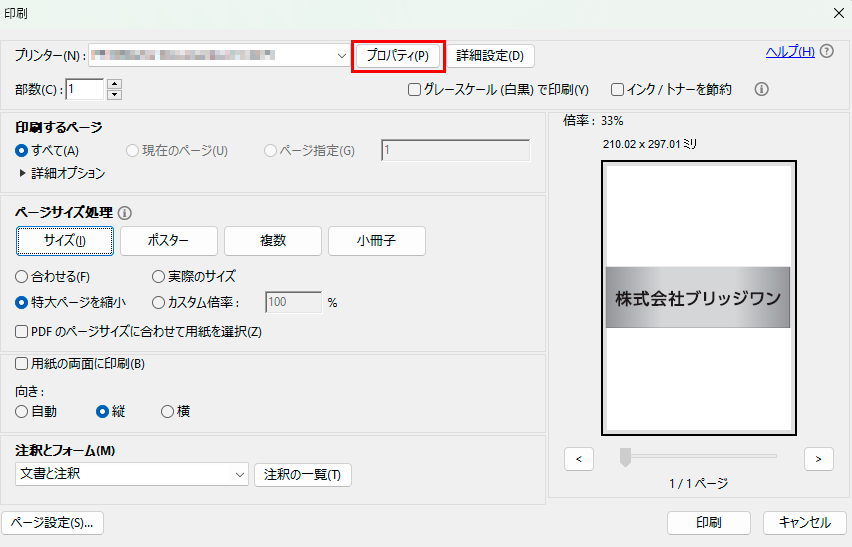Go to the previous preview page arrow
This screenshot has width=852, height=547.
tap(579, 458)
